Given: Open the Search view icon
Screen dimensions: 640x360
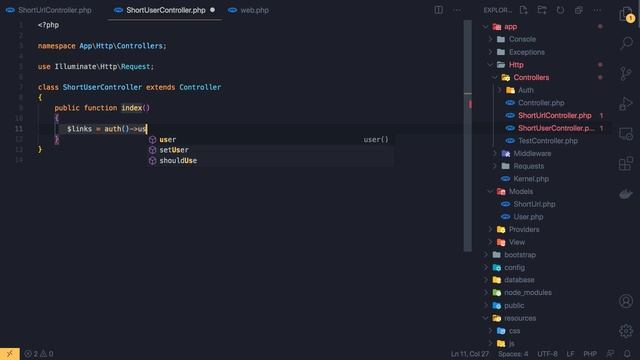Looking at the screenshot, I should tap(626, 43).
